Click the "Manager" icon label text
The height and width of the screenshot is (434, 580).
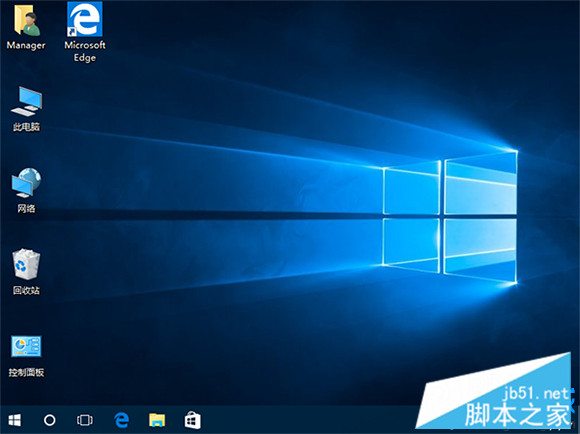tap(26, 45)
